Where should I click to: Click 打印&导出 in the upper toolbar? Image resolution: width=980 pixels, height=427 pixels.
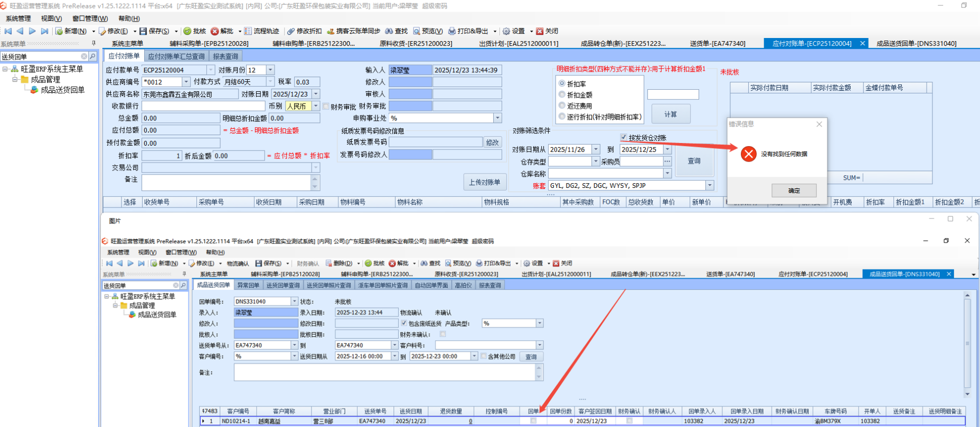pyautogui.click(x=468, y=31)
